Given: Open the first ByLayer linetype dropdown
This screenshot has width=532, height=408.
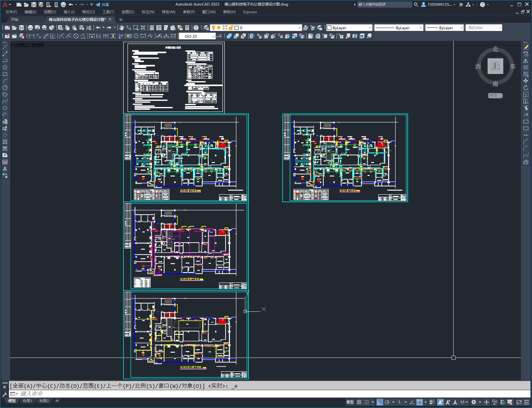Looking at the screenshot, I should point(399,28).
